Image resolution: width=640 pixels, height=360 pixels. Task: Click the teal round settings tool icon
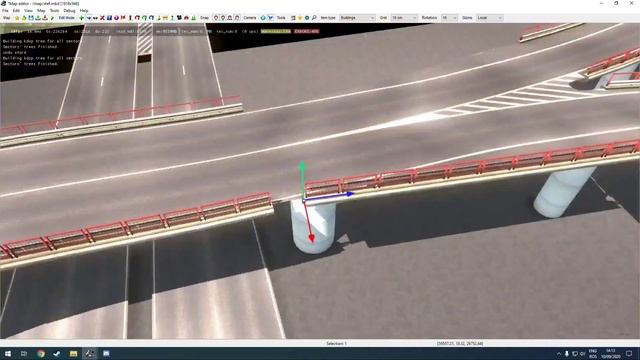(307, 18)
